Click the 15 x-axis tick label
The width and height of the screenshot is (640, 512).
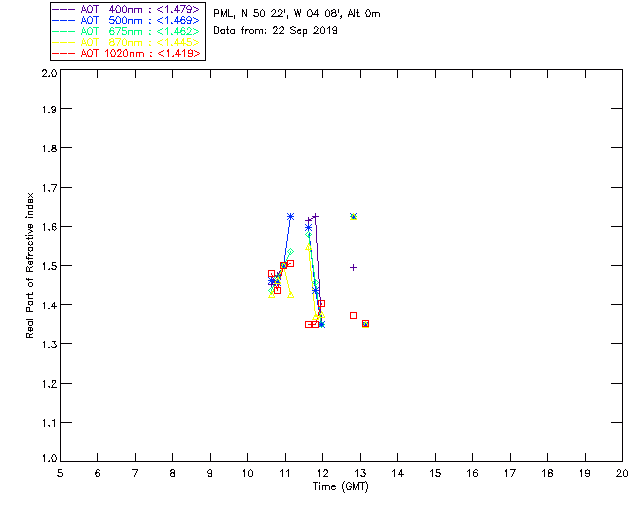coord(435,473)
